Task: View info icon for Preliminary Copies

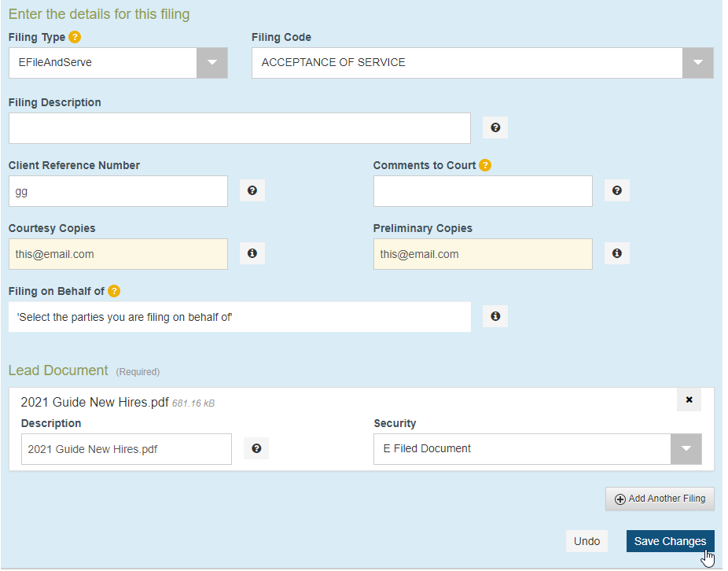Action: [x=616, y=252]
